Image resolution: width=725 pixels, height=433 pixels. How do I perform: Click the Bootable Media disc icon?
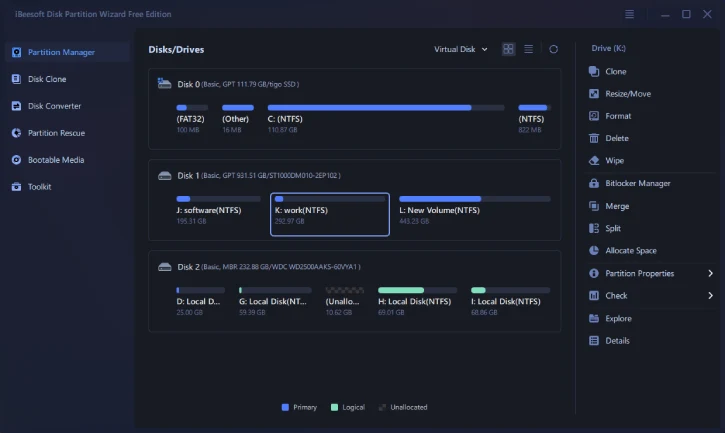[16, 160]
